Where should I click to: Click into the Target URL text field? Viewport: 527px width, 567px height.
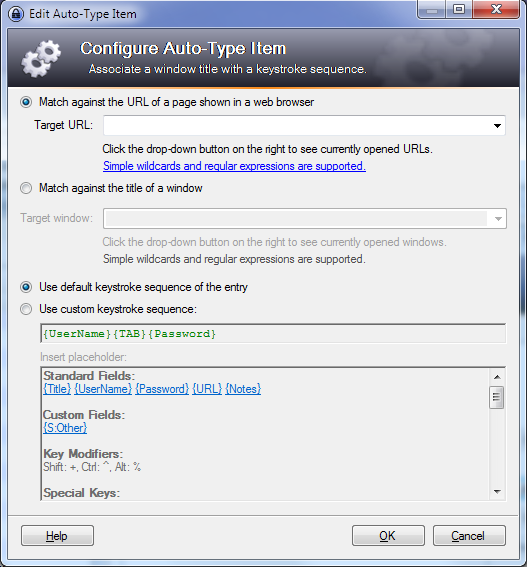pos(297,126)
